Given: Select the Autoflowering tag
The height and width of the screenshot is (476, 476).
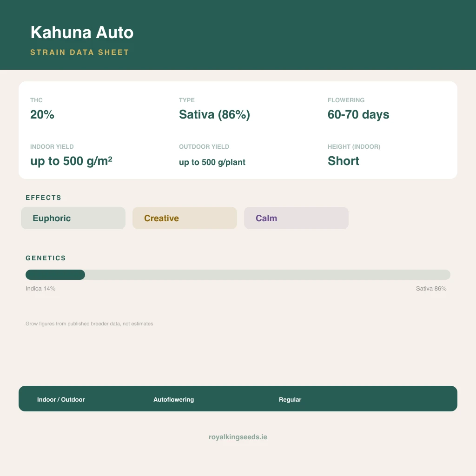Looking at the screenshot, I should (174, 399).
